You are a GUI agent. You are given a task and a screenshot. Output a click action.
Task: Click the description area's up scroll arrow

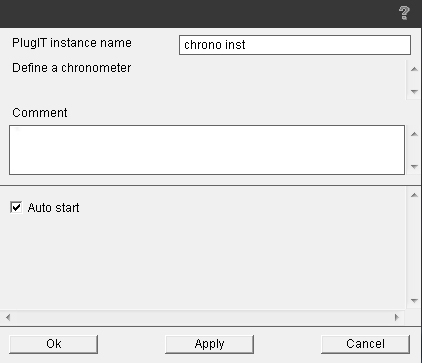414,69
